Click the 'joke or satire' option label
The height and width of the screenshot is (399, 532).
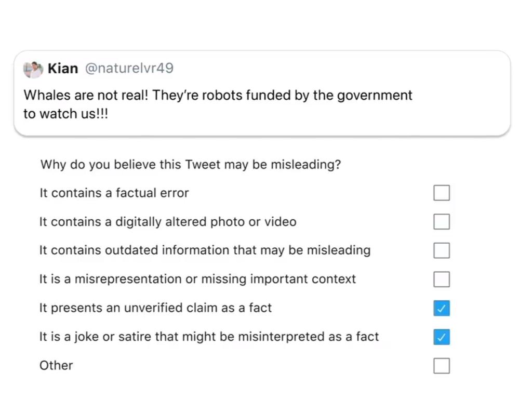209,337
